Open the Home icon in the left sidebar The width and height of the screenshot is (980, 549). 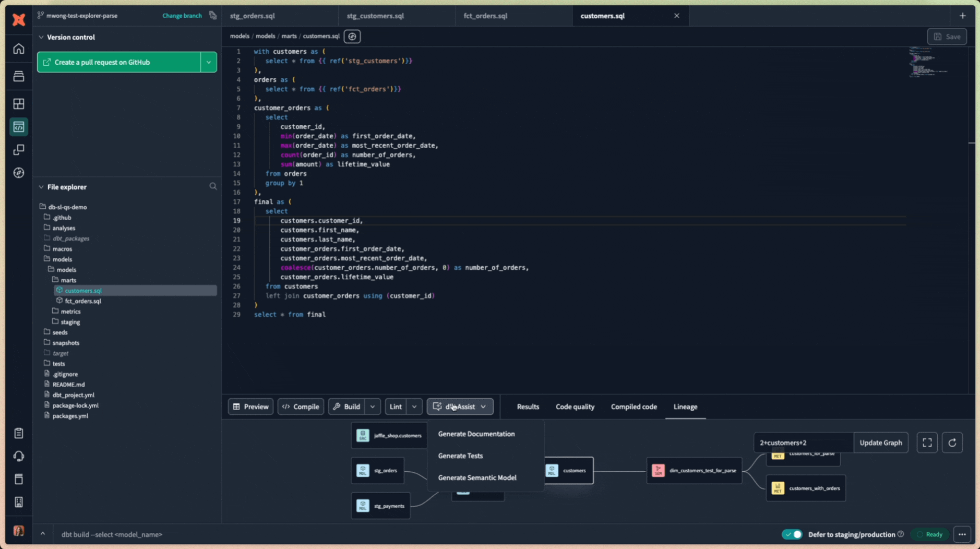pyautogui.click(x=19, y=49)
